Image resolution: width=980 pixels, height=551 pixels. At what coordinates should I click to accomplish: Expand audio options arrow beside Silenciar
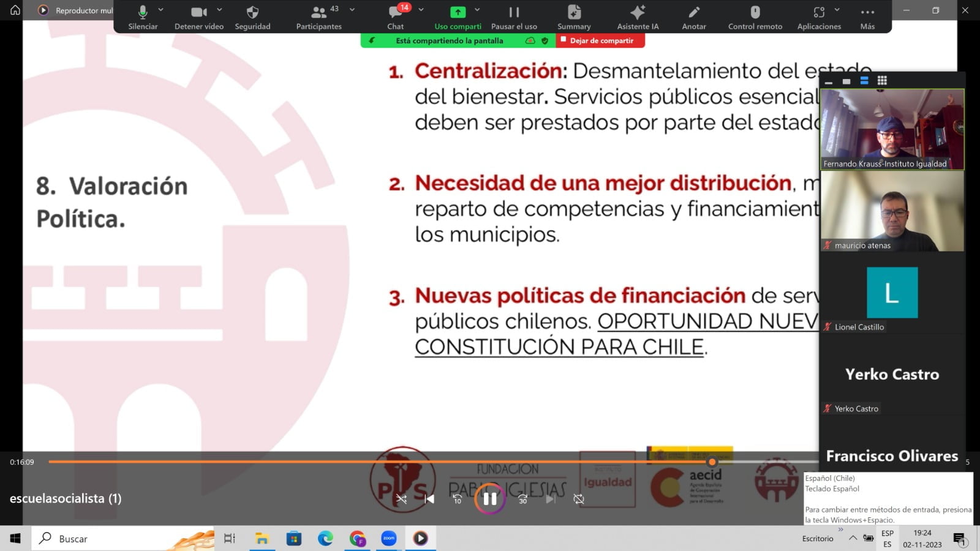(x=161, y=10)
